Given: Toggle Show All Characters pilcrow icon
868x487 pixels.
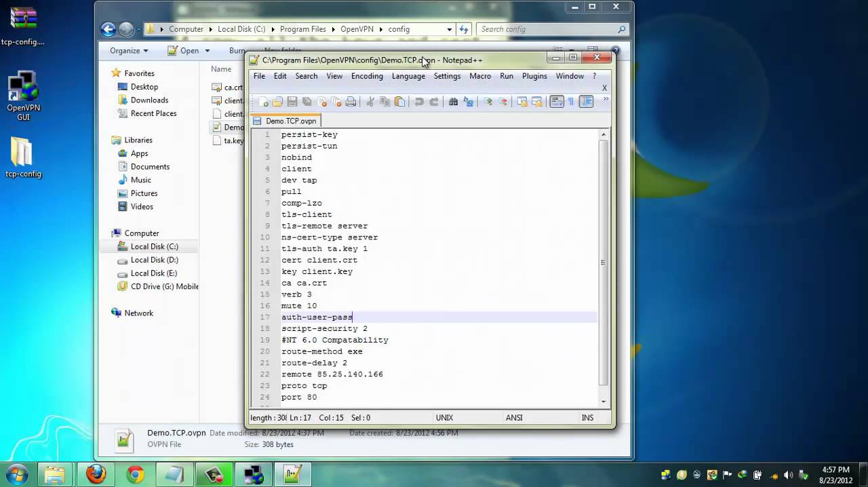Looking at the screenshot, I should (x=571, y=102).
